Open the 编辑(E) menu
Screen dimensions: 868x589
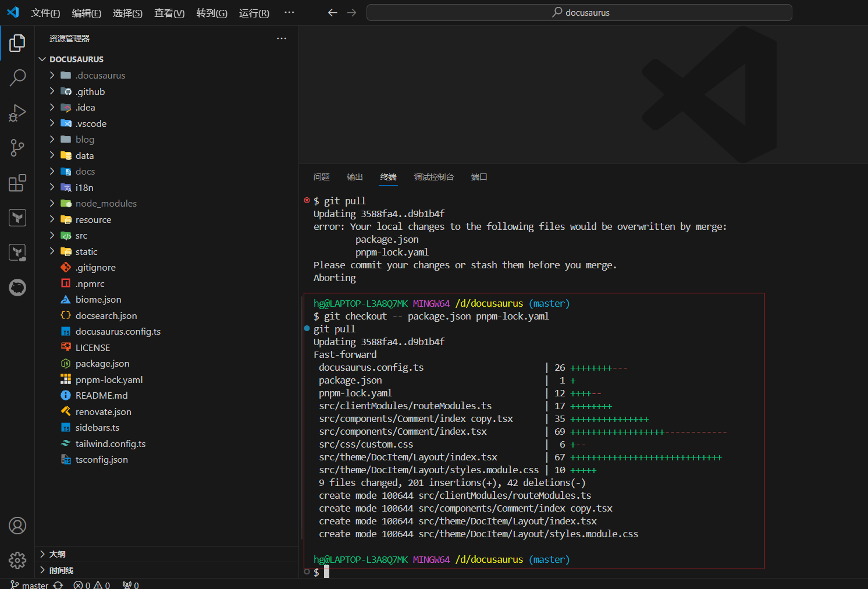(x=87, y=13)
